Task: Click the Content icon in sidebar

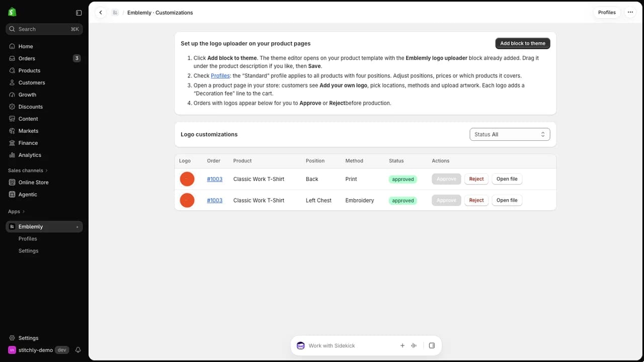Action: (x=12, y=119)
